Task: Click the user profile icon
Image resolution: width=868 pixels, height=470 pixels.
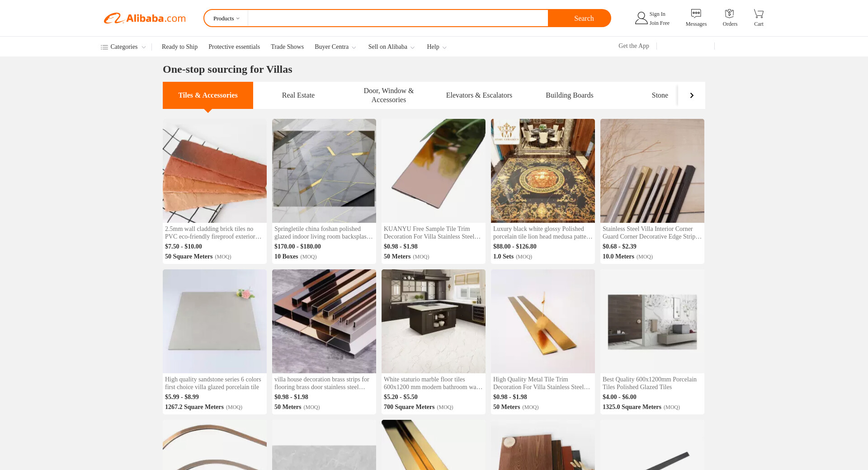Action: [641, 18]
